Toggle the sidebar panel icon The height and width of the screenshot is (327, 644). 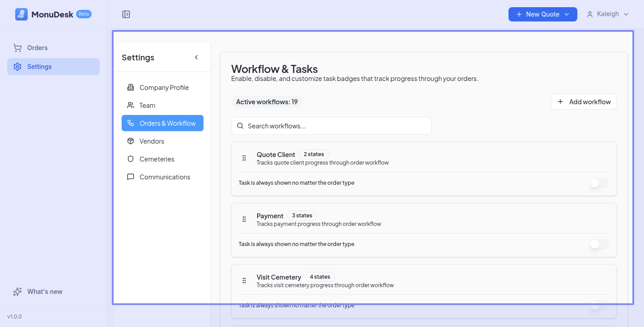coord(126,14)
